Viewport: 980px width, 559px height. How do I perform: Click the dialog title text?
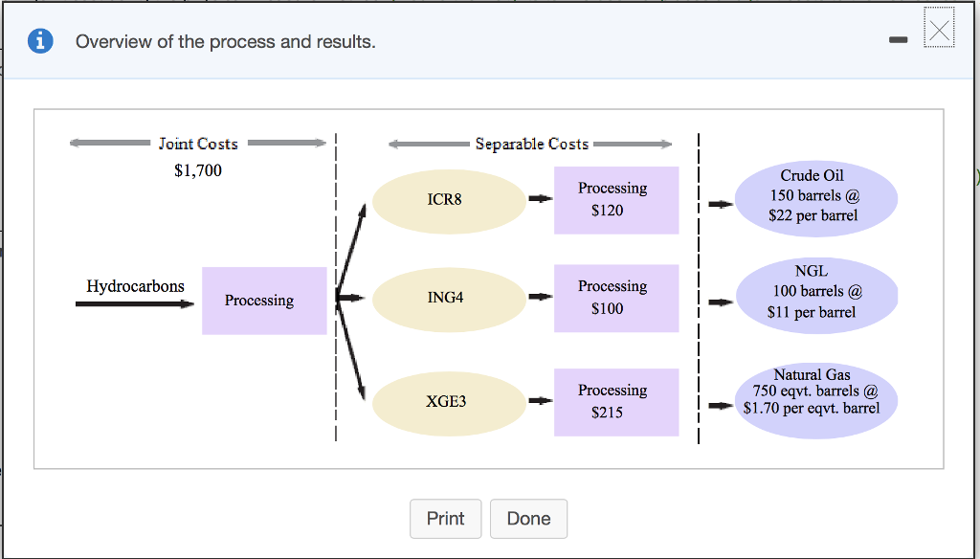click(x=226, y=42)
